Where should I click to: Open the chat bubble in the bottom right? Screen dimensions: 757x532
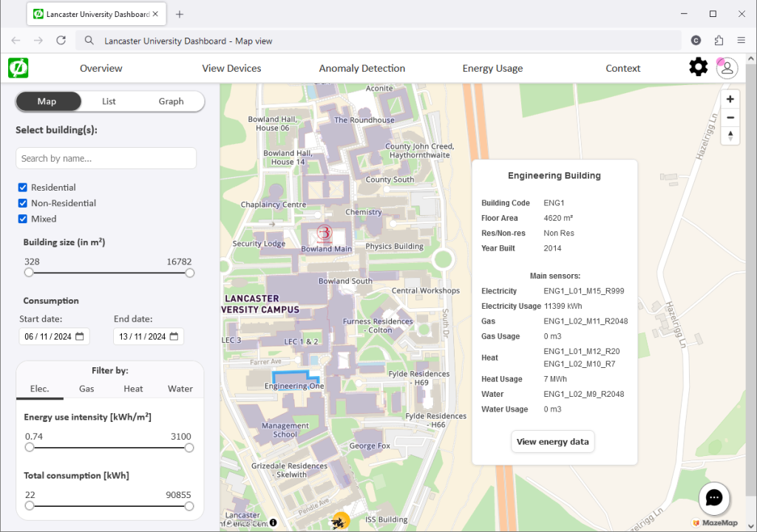point(713,498)
